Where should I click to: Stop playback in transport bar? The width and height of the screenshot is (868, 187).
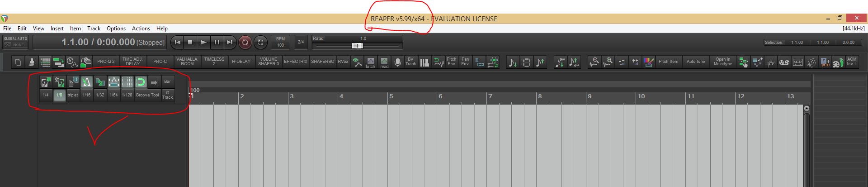pyautogui.click(x=190, y=43)
